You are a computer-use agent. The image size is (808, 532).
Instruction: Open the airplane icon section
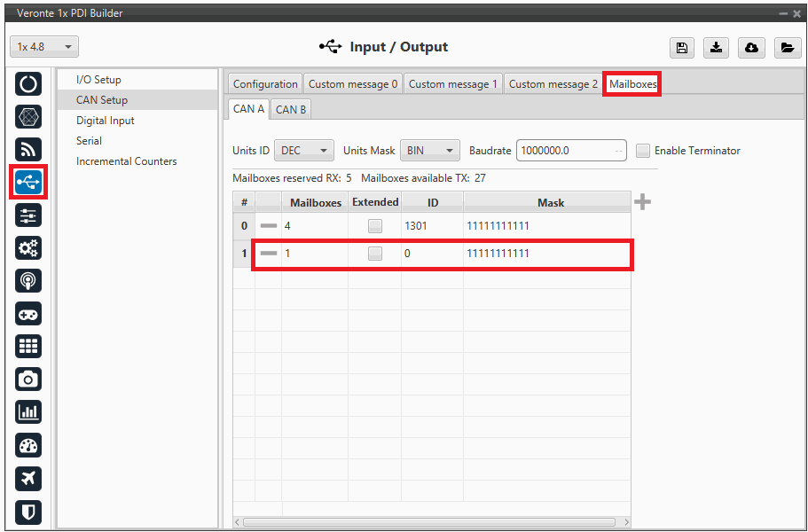pos(28,478)
